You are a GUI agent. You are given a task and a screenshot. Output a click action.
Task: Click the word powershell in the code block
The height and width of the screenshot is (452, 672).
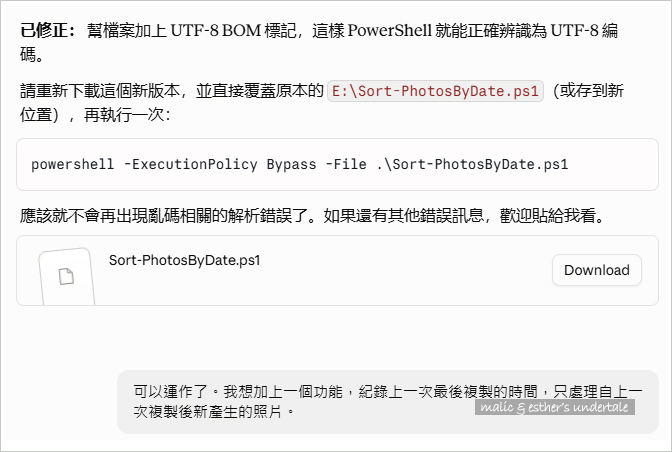pos(72,165)
